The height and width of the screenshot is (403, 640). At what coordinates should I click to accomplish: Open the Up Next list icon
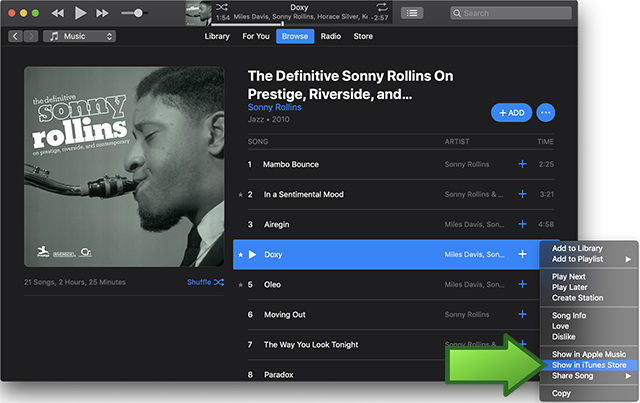pos(413,13)
